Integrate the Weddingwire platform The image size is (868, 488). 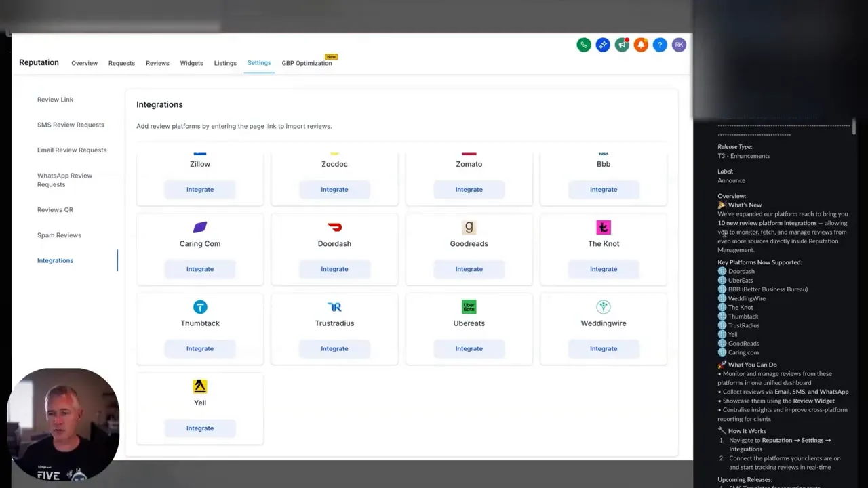604,348
